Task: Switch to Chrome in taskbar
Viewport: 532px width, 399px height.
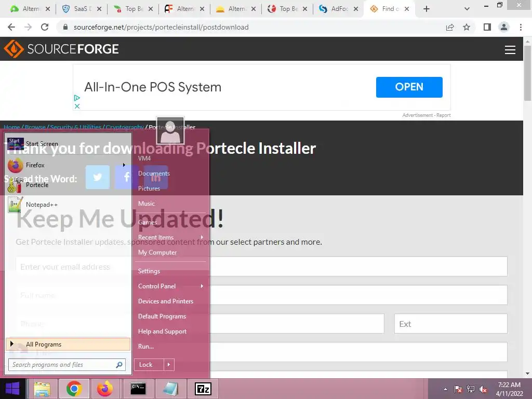Action: coord(74,389)
